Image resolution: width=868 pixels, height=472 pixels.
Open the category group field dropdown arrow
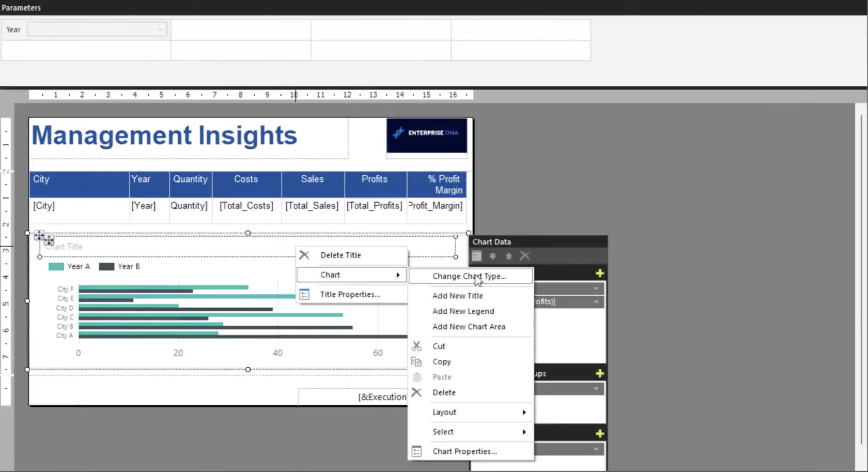coord(596,389)
